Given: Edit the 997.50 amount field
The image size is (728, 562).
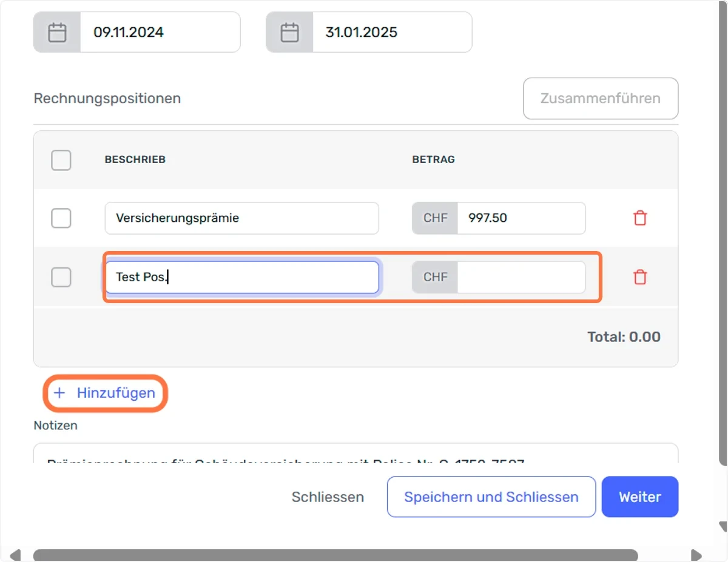Looking at the screenshot, I should tap(521, 218).
